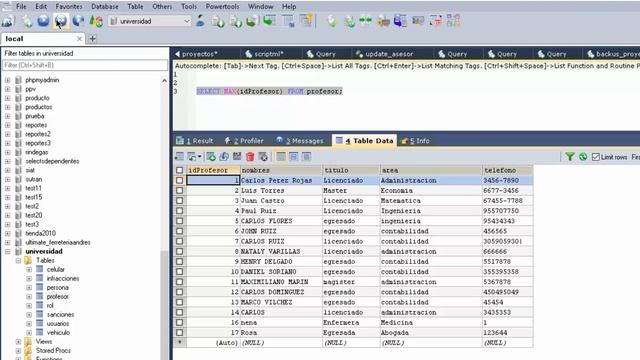The image size is (640, 360).
Task: Open the 5 Info tab
Action: click(416, 141)
